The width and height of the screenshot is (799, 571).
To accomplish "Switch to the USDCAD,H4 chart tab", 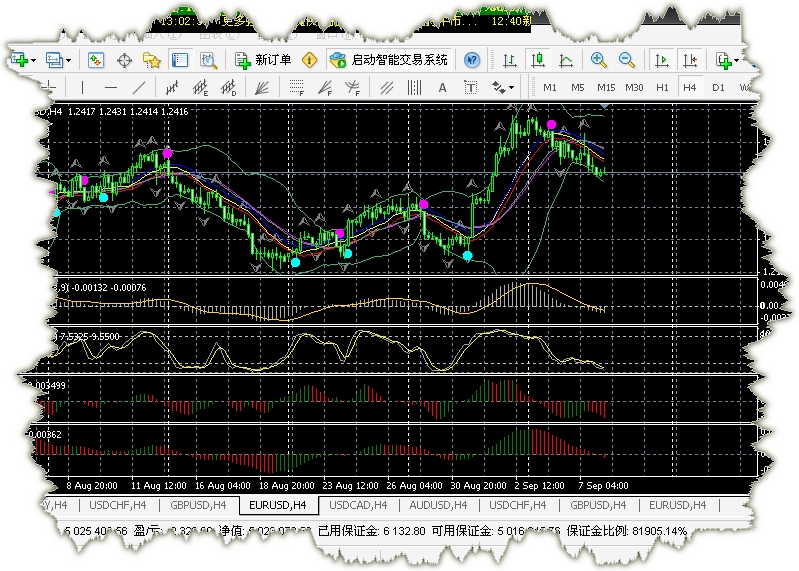I will coord(358,505).
